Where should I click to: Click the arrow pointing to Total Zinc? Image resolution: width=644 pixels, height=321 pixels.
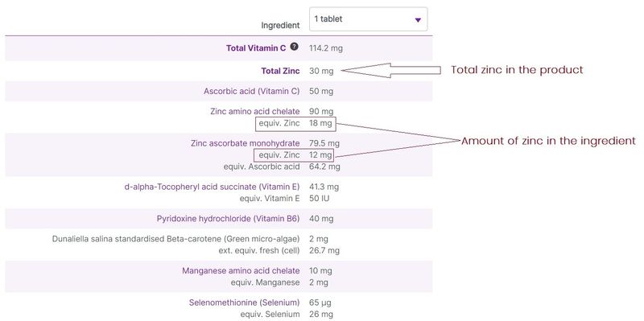391,71
